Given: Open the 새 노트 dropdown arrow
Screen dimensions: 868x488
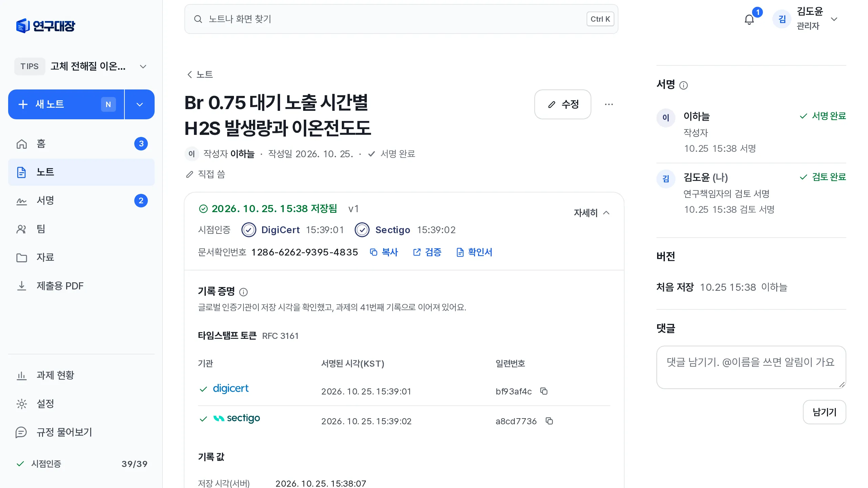Looking at the screenshot, I should (140, 104).
